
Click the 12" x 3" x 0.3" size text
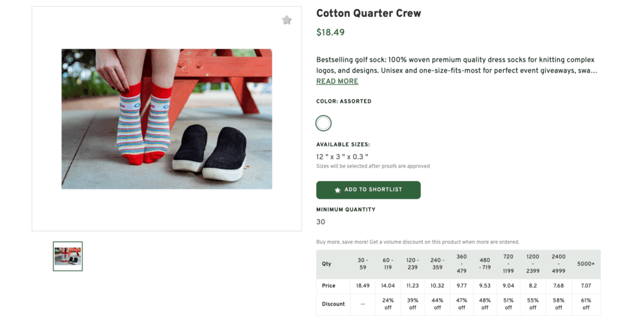[x=342, y=157]
